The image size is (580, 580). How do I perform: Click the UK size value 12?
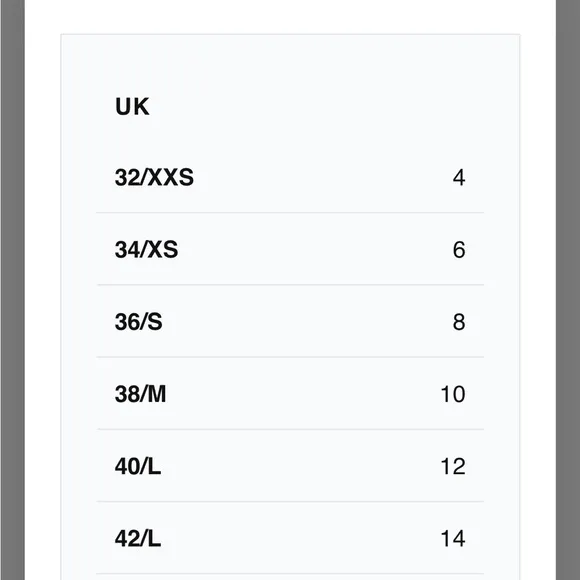[453, 466]
